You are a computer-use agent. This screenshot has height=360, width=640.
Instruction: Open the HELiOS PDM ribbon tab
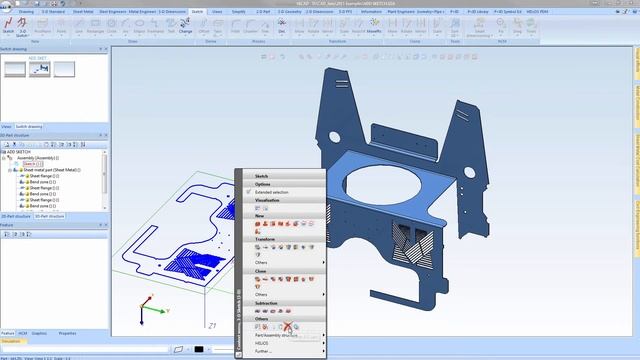pyautogui.click(x=537, y=12)
